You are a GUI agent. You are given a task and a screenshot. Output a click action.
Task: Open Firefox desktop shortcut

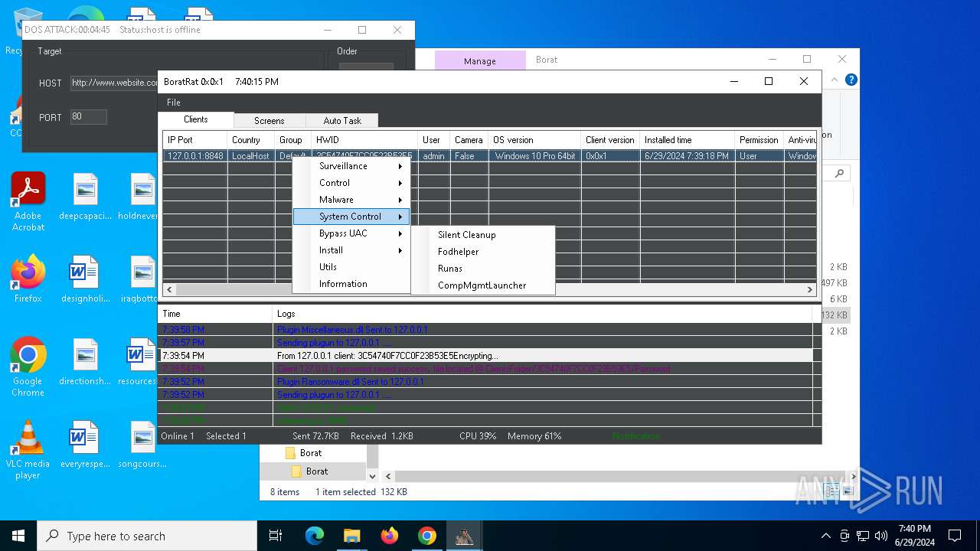(x=28, y=279)
